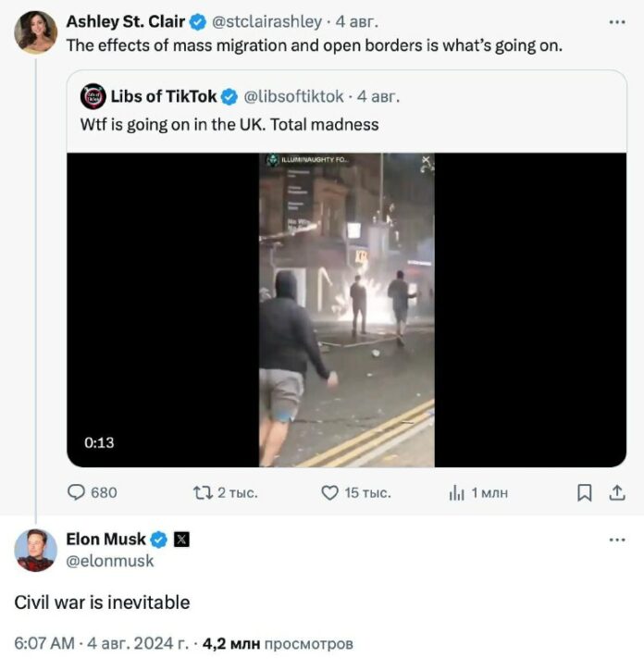644x670 pixels.
Task: Open three-dot menu on Ashley's post
Action: (x=616, y=20)
